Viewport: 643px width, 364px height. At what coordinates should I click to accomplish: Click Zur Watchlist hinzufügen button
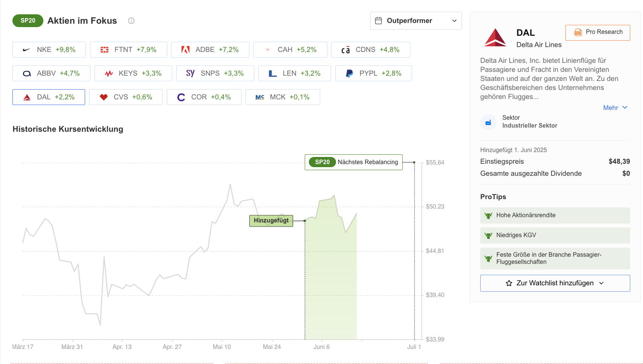click(555, 283)
